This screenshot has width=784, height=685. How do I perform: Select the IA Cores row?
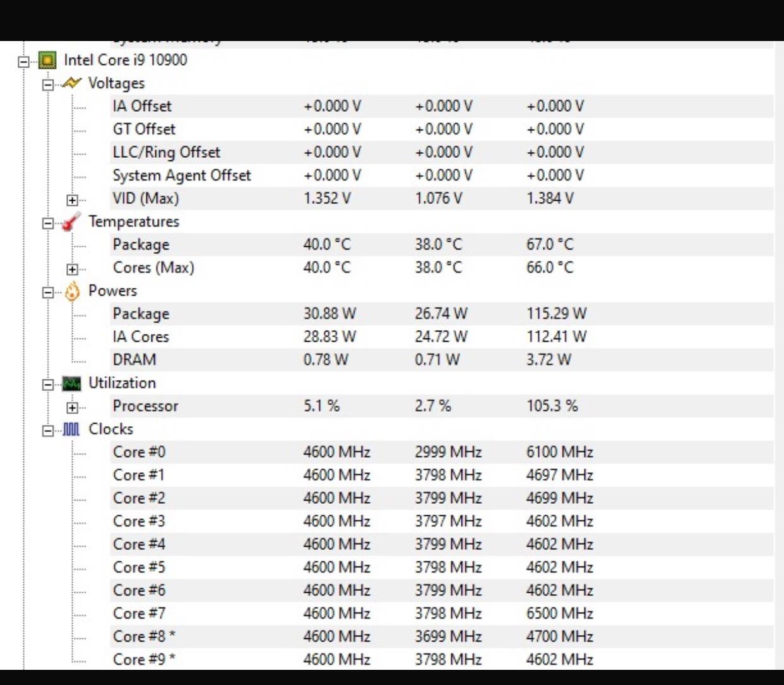tap(442, 337)
